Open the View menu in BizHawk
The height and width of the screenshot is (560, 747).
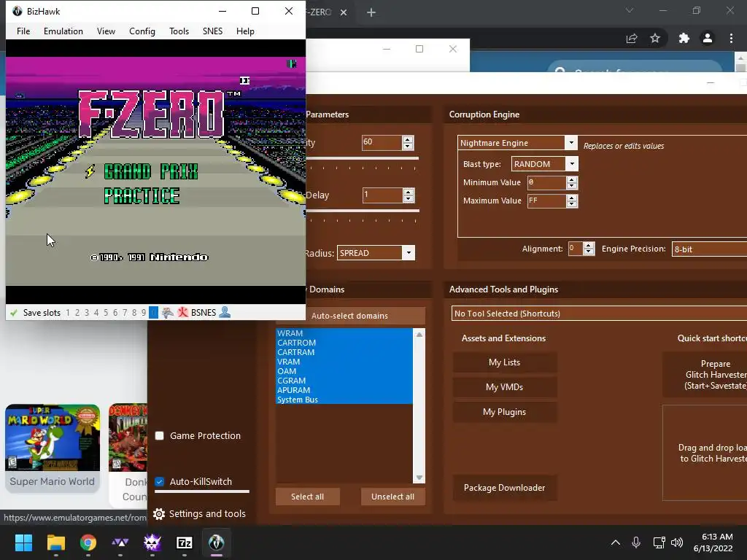coord(107,31)
